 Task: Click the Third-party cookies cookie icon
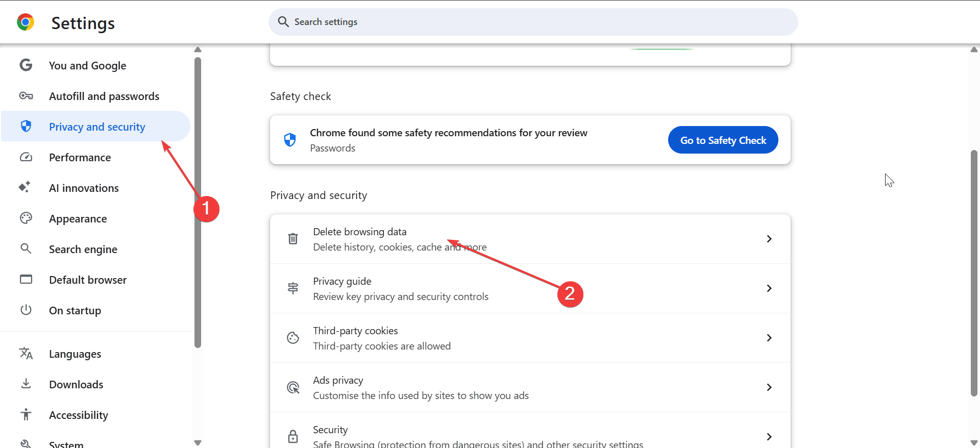click(x=293, y=338)
